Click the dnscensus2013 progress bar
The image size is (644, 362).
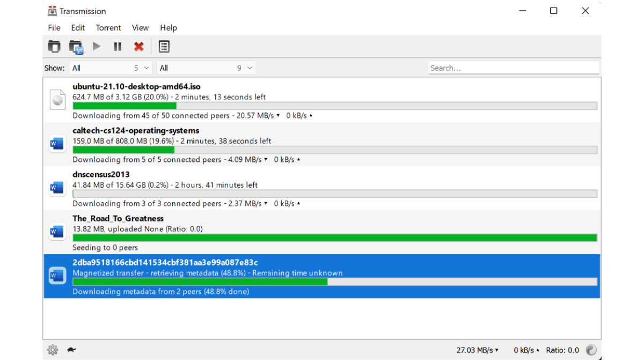334,194
